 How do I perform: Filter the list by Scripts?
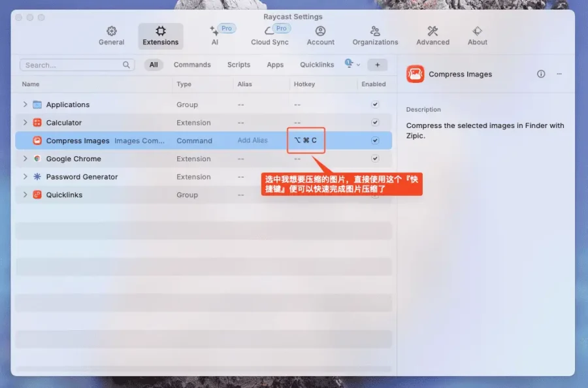(238, 65)
